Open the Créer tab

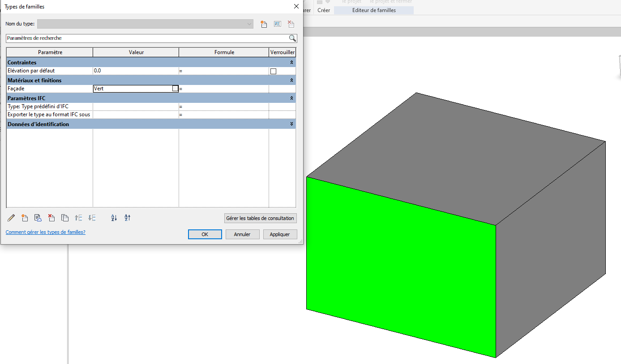(323, 10)
